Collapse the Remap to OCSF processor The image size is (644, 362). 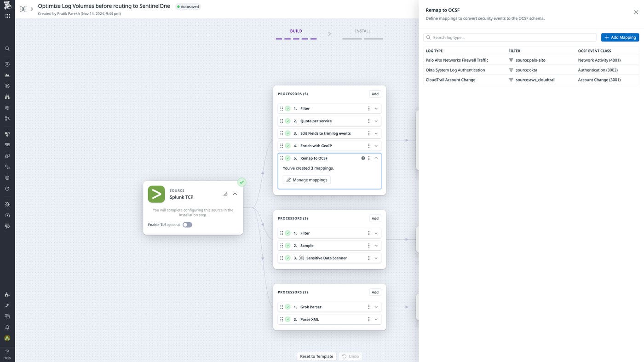pyautogui.click(x=376, y=158)
